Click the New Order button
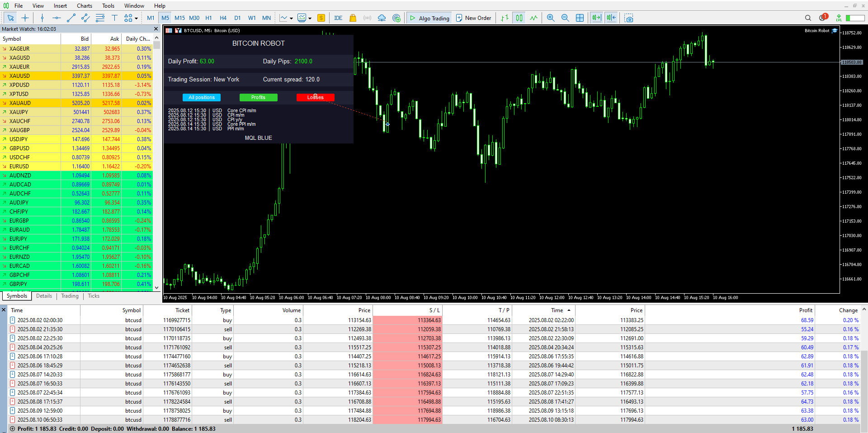The width and height of the screenshot is (868, 433). click(473, 18)
